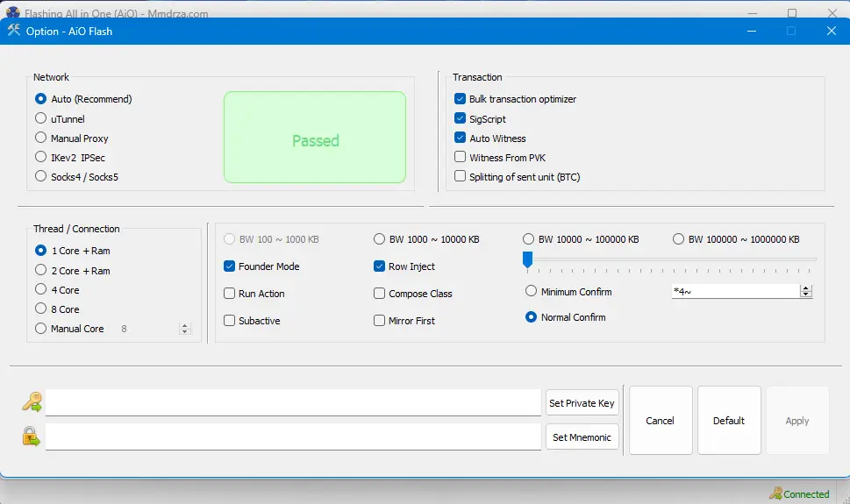Viewport: 850px width, 504px height.
Task: Click the green Passed status panel
Action: [x=315, y=137]
